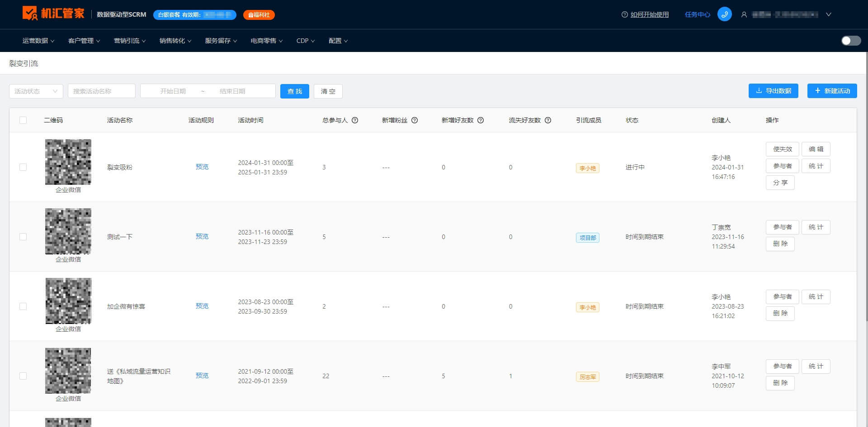Image resolution: width=868 pixels, height=427 pixels.
Task: Click 预览 link for 加企微有惊喜
Action: tap(202, 306)
